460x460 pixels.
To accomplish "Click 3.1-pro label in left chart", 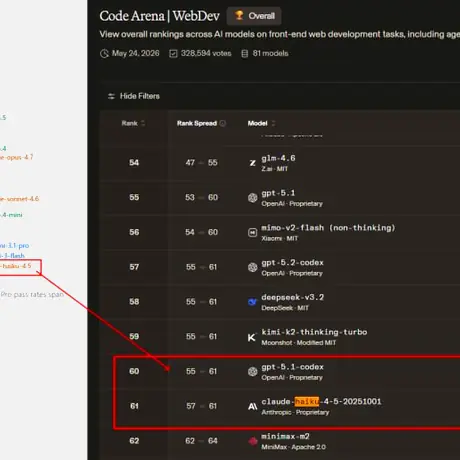I will tap(15, 246).
